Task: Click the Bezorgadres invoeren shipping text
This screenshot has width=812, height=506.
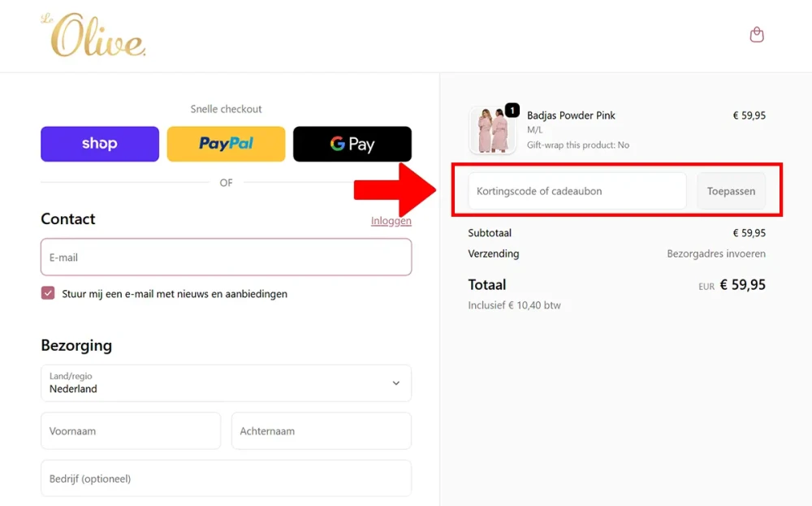Action: 716,253
